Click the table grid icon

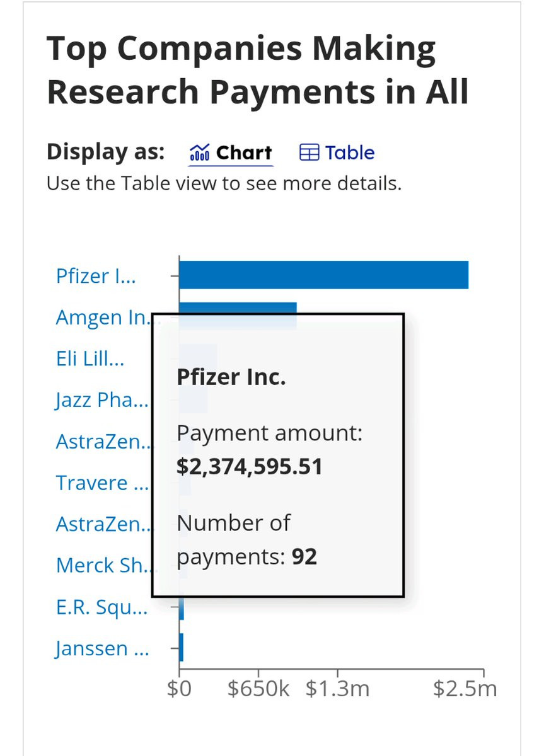point(309,152)
